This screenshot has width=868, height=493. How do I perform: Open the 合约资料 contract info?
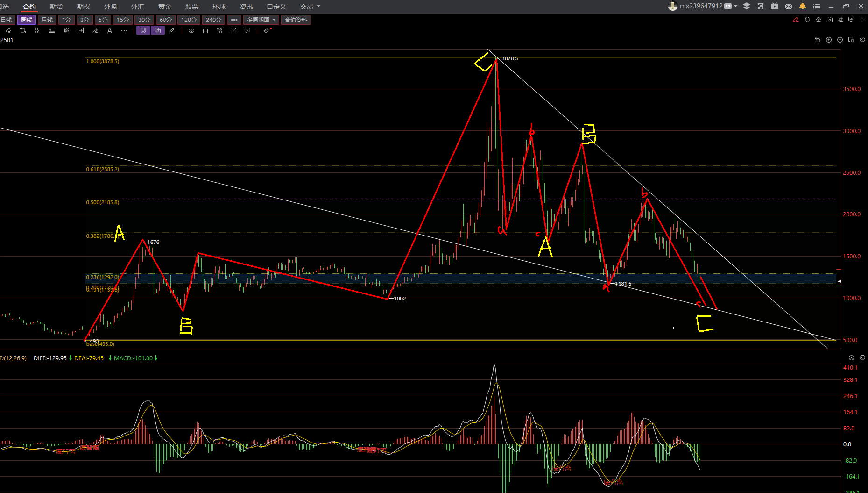point(296,20)
